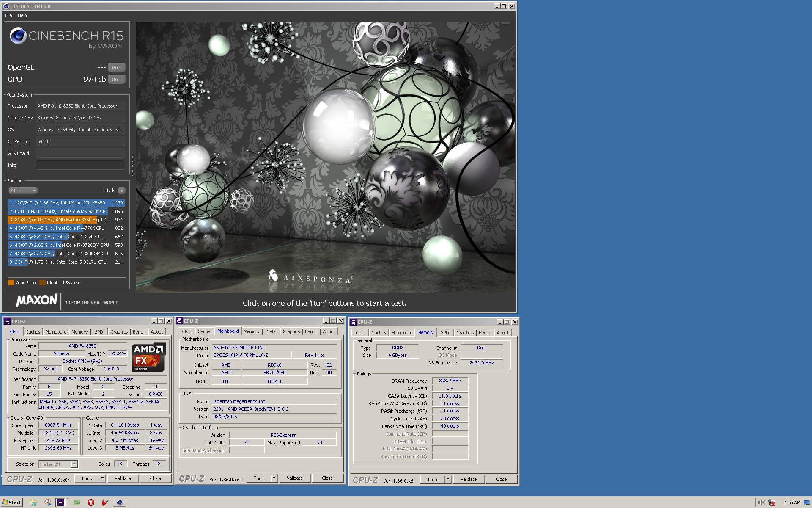This screenshot has height=508, width=812.
Task: Click Close button in CPU-Z Mainboard window
Action: 327,478
